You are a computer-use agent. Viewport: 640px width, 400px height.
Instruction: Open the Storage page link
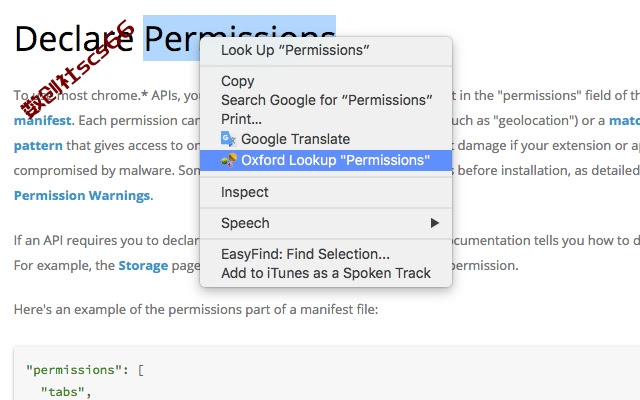point(143,266)
